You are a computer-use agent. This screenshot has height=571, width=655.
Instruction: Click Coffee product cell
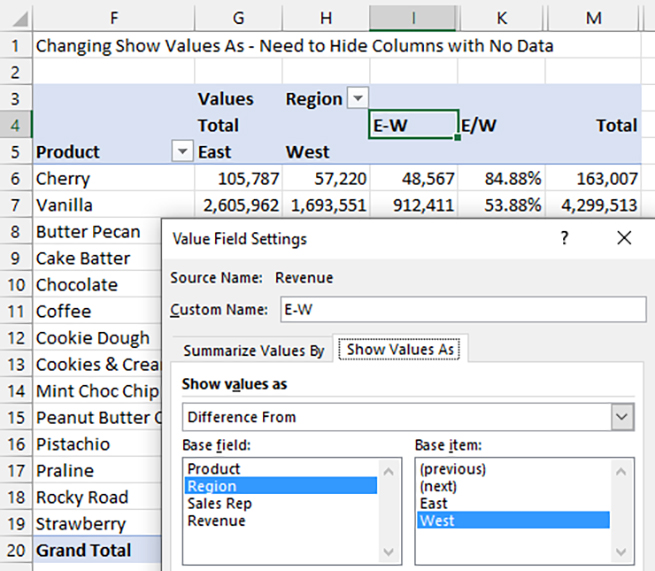point(97,311)
